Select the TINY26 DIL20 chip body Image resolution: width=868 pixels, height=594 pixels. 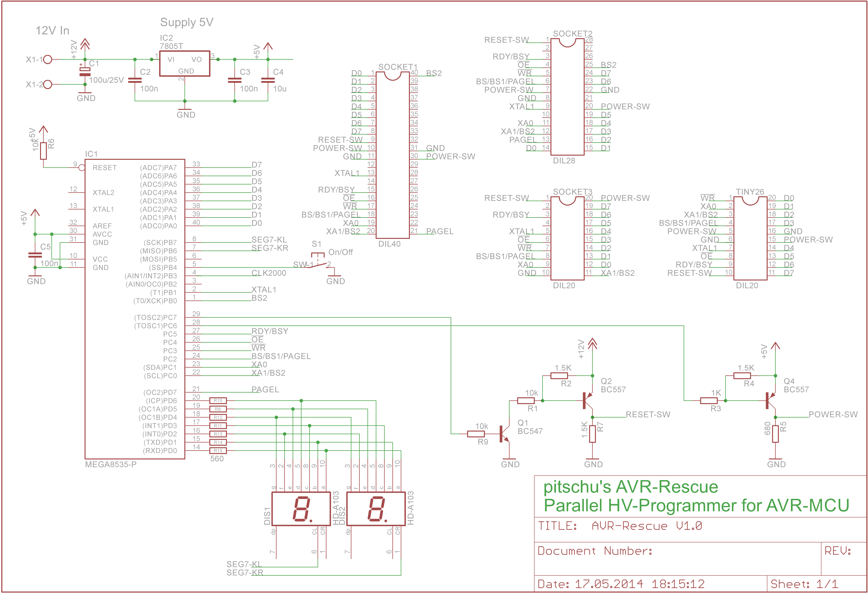pyautogui.click(x=750, y=238)
